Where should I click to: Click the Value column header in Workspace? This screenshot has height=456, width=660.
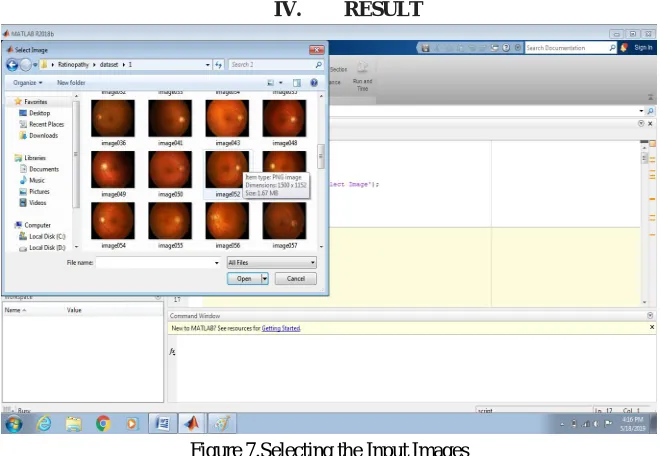74,310
